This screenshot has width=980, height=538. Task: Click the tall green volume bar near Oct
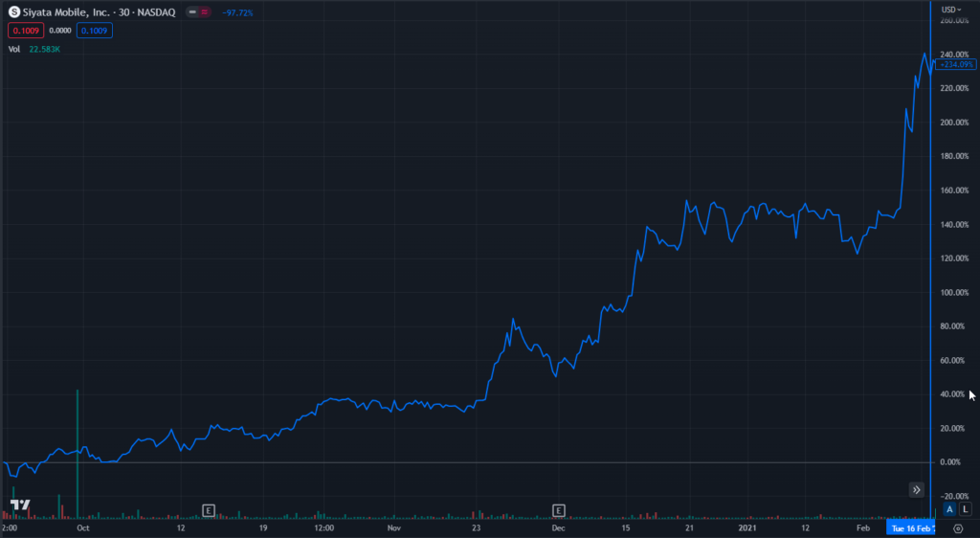coord(78,454)
